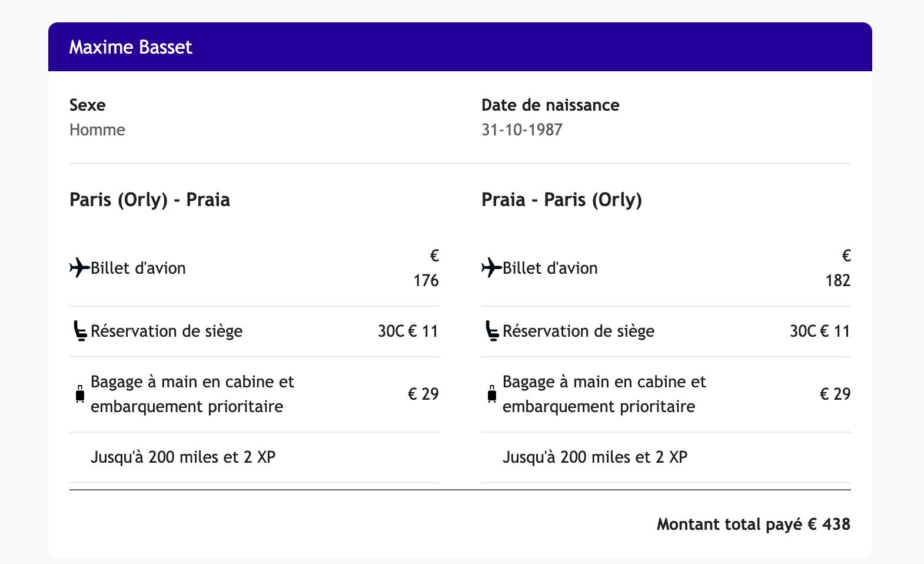Click the return Réservation de siège label

(x=578, y=331)
